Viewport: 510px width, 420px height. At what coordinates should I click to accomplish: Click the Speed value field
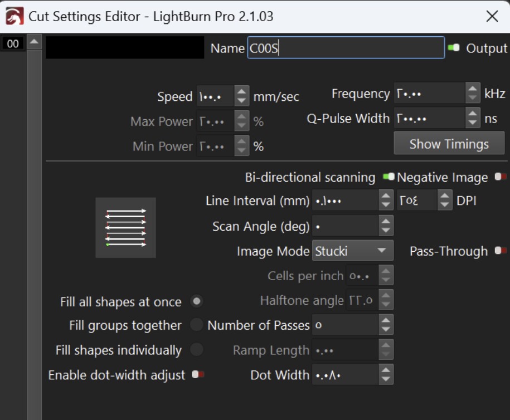tap(215, 96)
